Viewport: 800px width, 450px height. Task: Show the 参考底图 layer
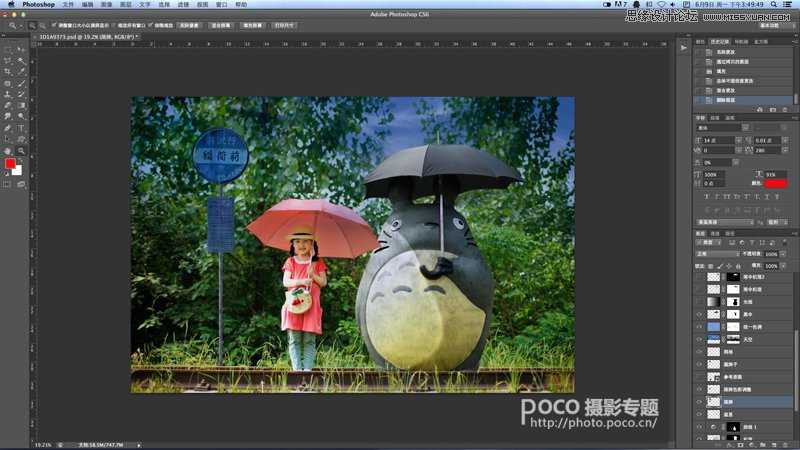tap(699, 377)
